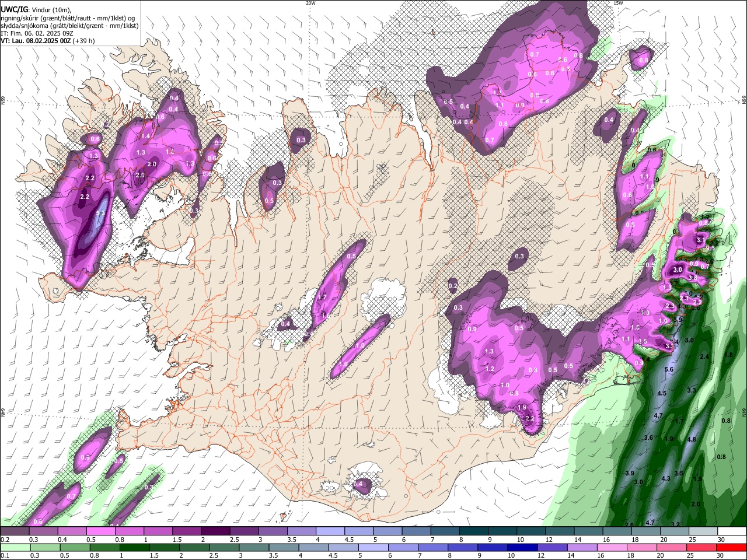The height and width of the screenshot is (560, 747).
Task: Click the '2.4' rain value east of the coast
Action: pyautogui.click(x=704, y=356)
